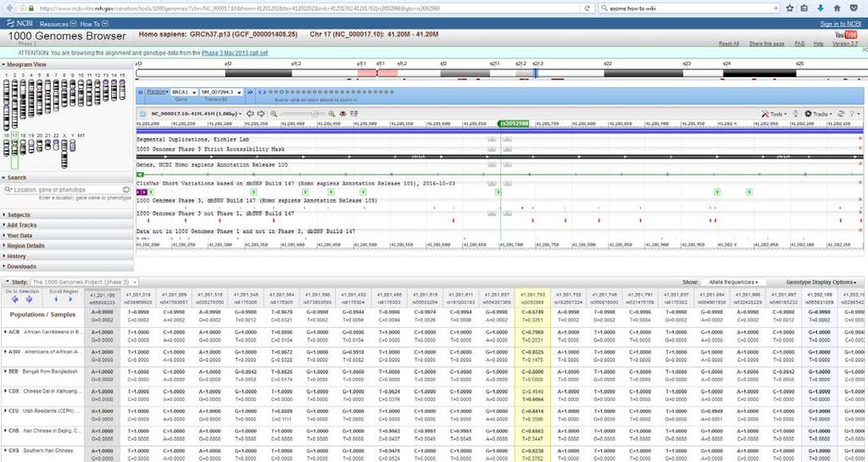Click the browser back arrow button
Image resolution: width=868 pixels, height=462 pixels.
tap(9, 8)
